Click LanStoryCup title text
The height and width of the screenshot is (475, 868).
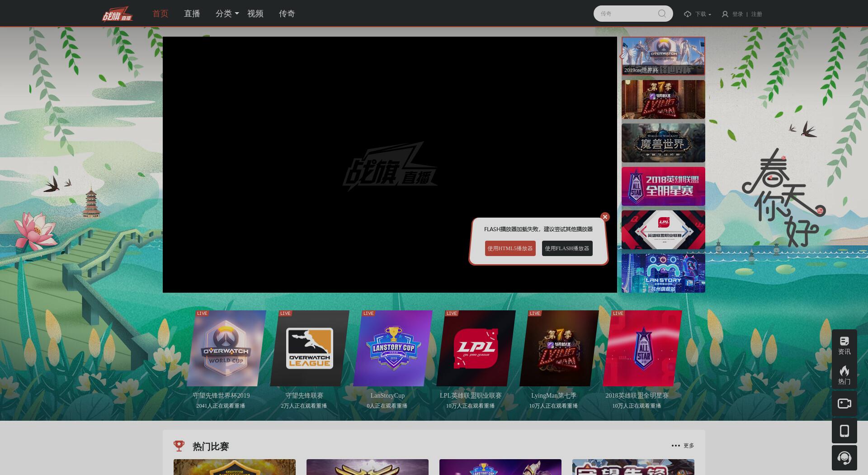coord(387,395)
